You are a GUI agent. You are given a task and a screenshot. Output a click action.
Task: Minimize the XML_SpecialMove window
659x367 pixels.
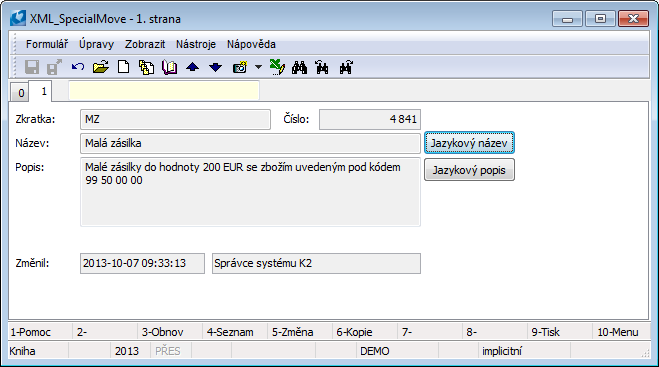(567, 19)
